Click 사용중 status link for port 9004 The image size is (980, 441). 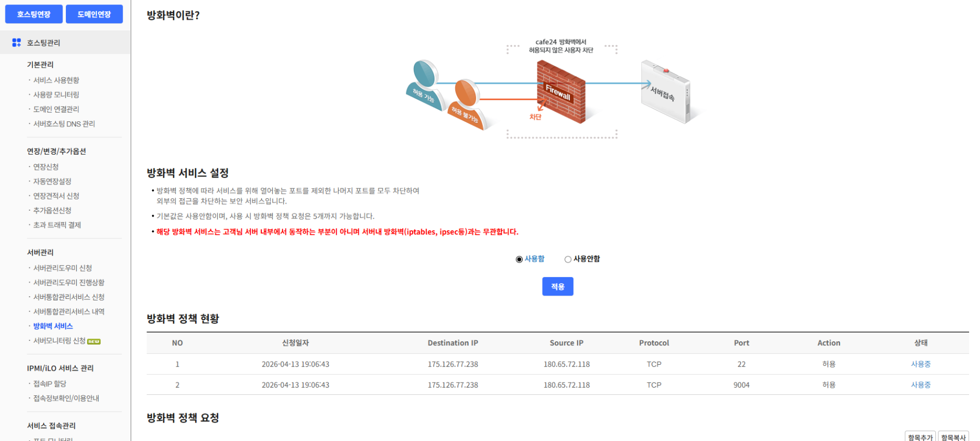[921, 385]
